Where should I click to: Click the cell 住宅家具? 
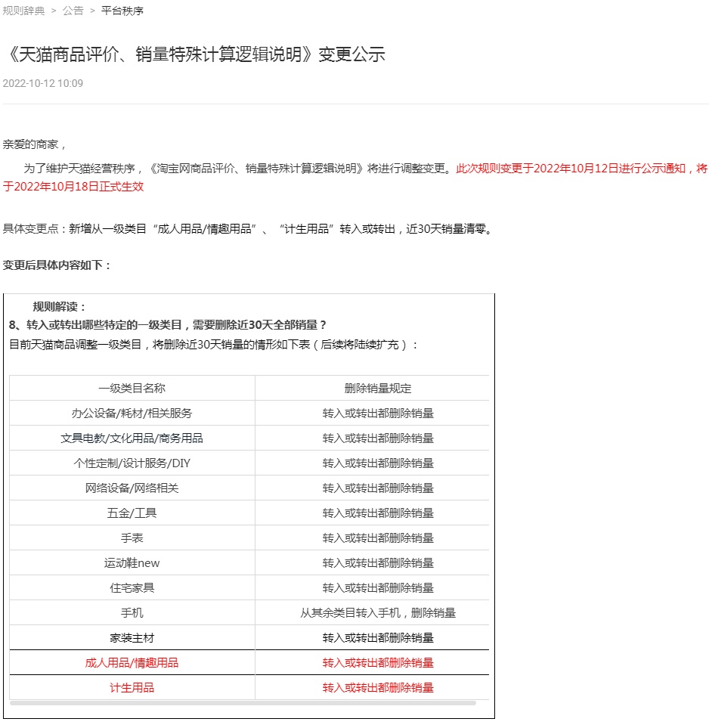point(132,588)
